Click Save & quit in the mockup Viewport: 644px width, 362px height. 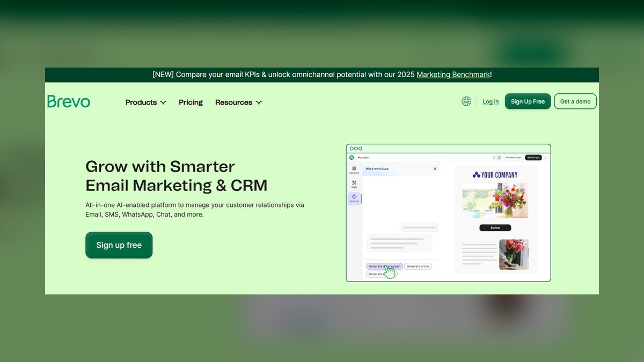point(533,158)
